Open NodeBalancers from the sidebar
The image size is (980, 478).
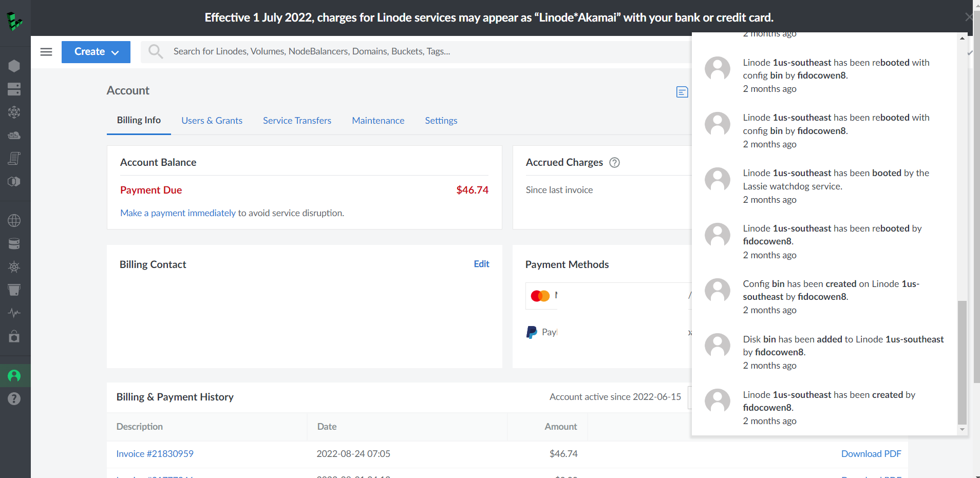(14, 112)
